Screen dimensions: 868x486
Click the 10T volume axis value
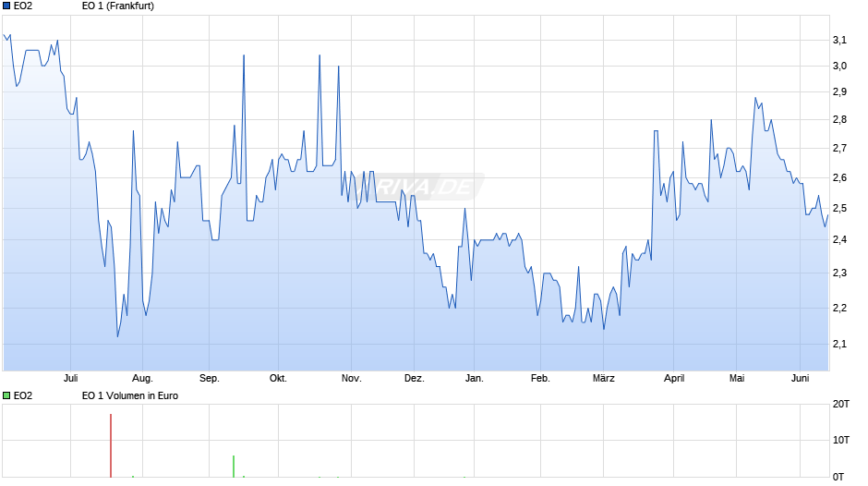click(841, 440)
